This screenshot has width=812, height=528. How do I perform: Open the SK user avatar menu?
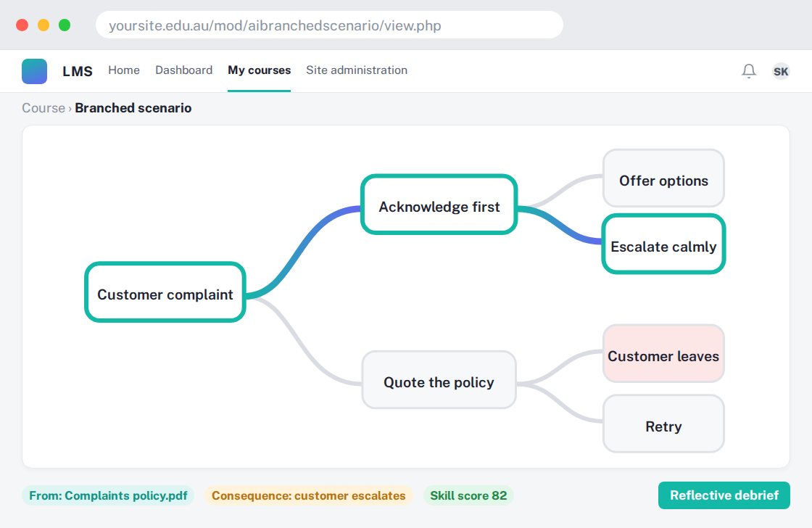coord(780,71)
